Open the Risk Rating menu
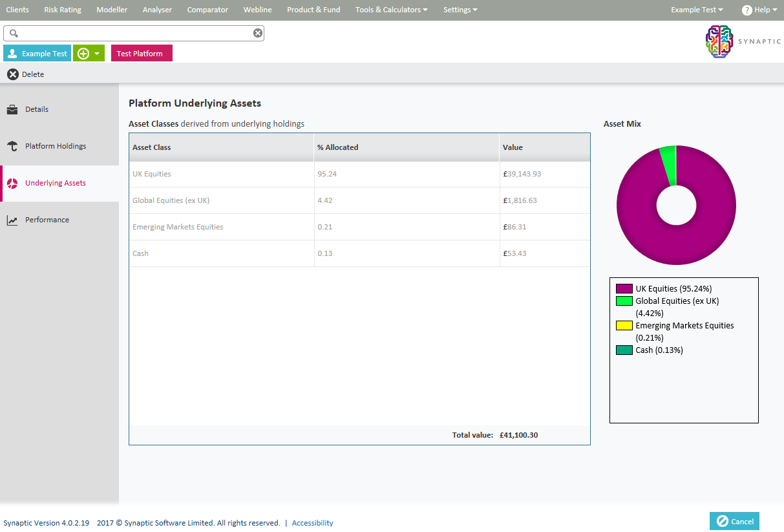 pyautogui.click(x=63, y=10)
